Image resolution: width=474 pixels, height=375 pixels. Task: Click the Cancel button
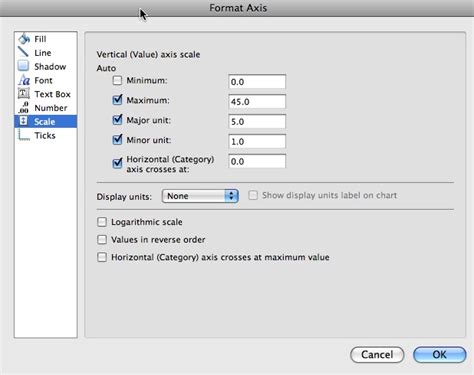pyautogui.click(x=377, y=355)
